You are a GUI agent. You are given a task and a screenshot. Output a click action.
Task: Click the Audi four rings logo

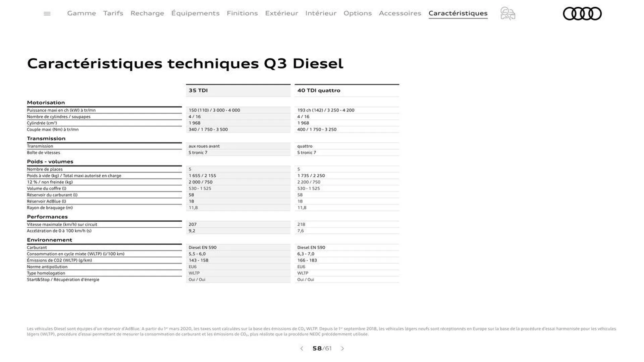coord(582,14)
